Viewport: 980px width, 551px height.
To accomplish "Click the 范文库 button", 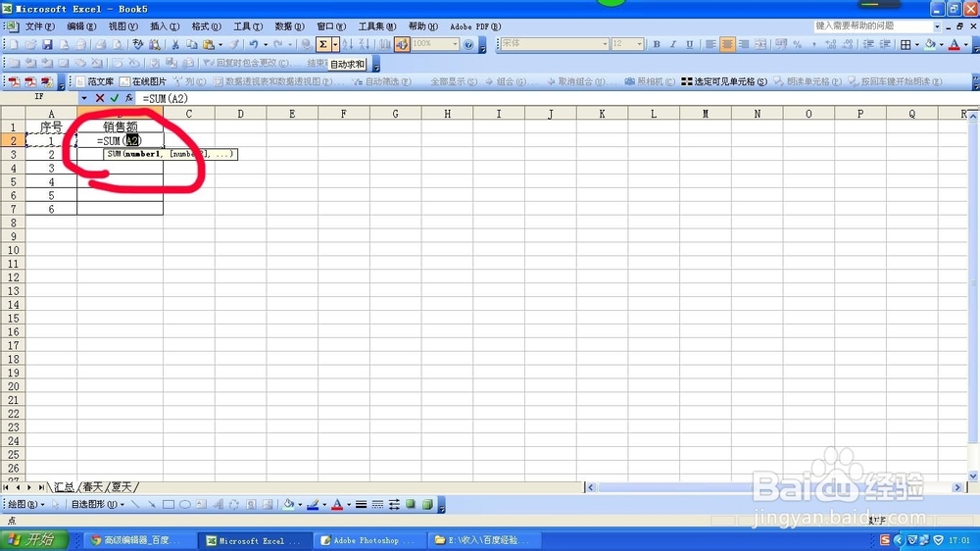I will click(x=95, y=81).
